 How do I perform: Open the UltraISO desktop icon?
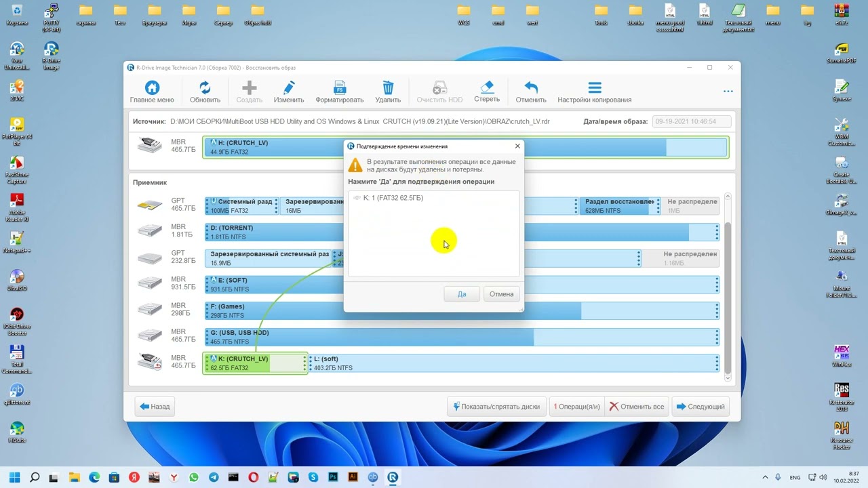click(x=17, y=280)
